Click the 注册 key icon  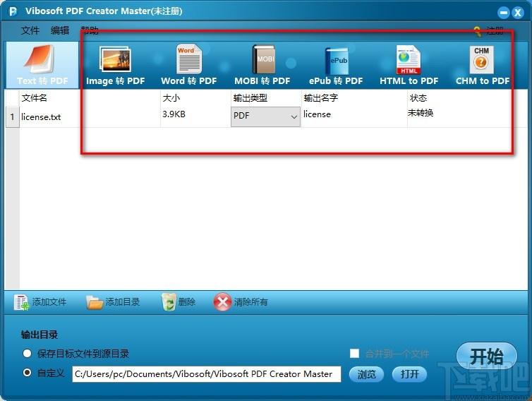click(x=478, y=32)
